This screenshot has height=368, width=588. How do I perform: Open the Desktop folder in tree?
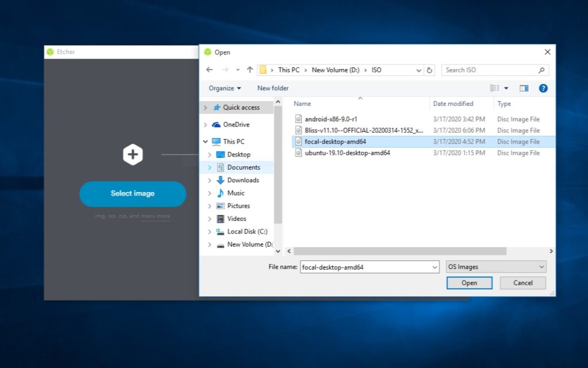238,155
